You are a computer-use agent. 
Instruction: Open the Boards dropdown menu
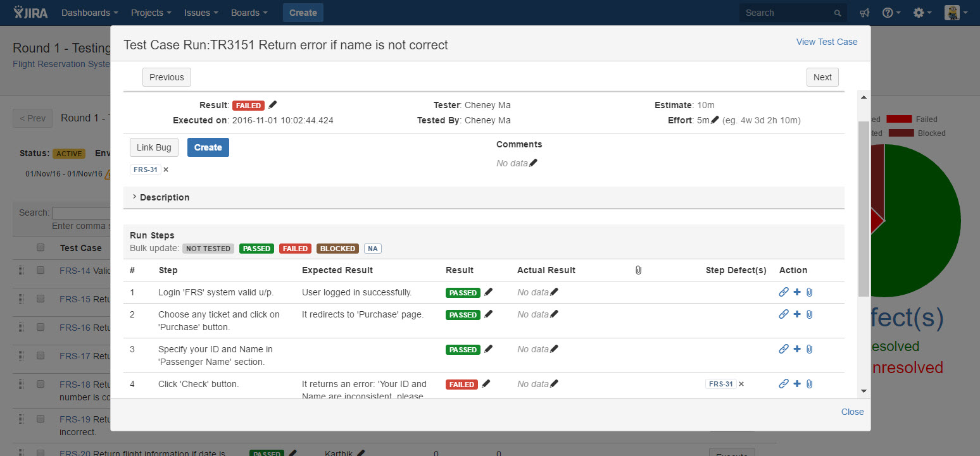(x=249, y=13)
